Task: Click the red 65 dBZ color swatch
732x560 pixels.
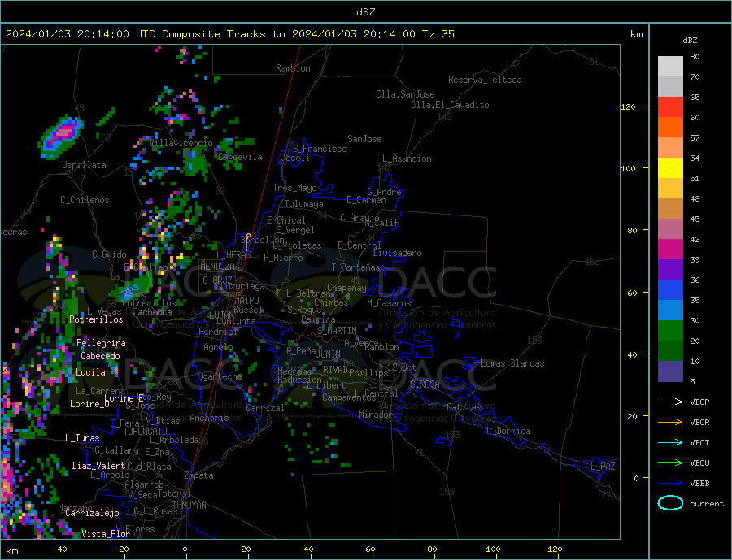Action: (x=670, y=106)
